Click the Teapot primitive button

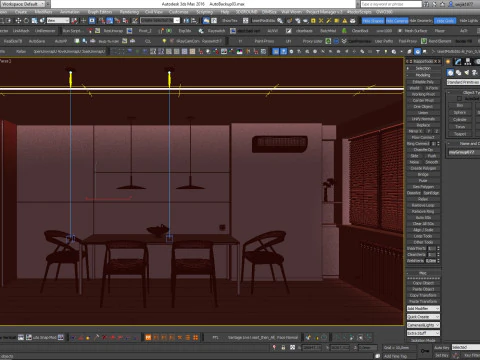tap(460, 134)
